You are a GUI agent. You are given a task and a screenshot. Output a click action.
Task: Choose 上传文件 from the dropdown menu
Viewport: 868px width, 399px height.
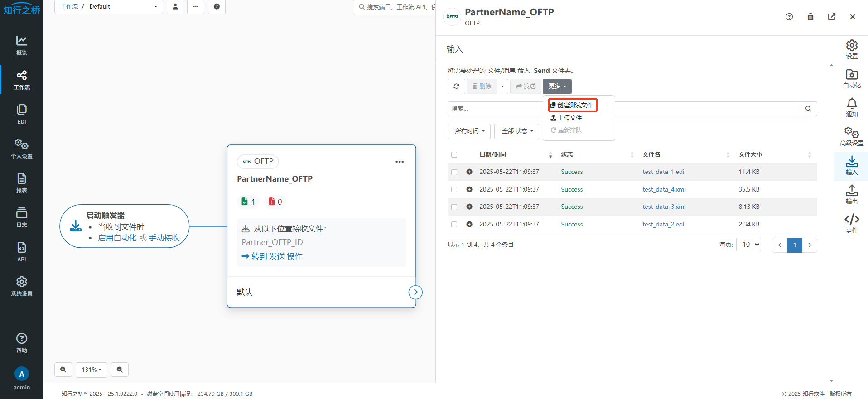tap(567, 118)
